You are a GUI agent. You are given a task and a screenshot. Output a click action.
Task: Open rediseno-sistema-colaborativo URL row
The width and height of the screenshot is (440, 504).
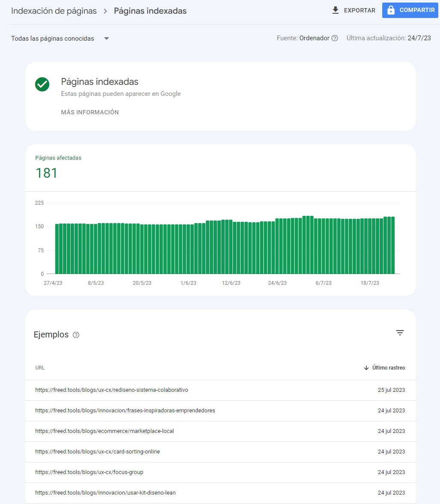pos(220,390)
